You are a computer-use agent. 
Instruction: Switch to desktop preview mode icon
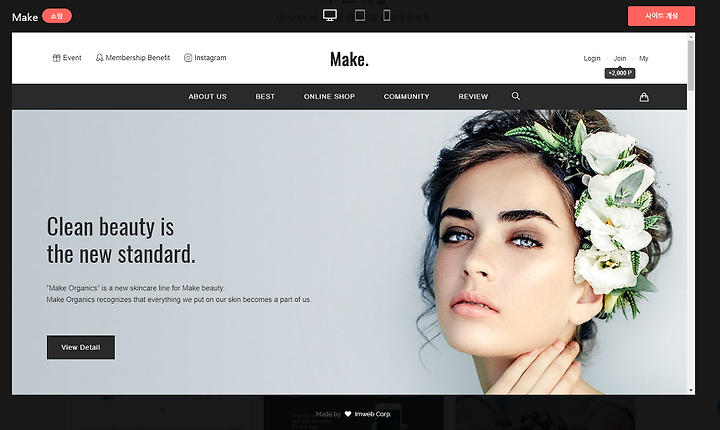[330, 15]
